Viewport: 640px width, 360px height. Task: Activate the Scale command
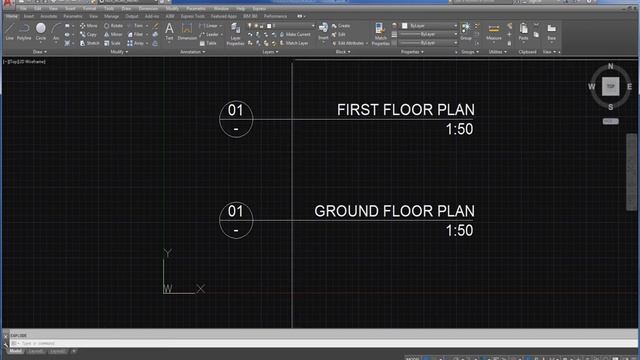(x=112, y=43)
